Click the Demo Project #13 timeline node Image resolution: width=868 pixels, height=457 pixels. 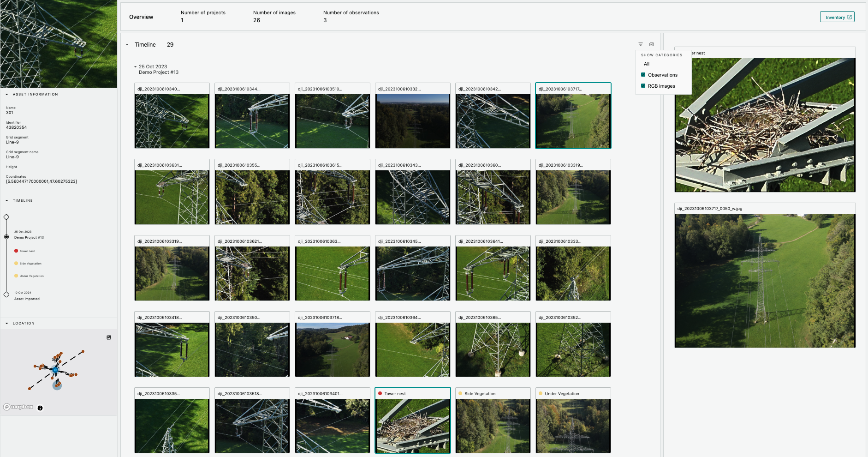coord(6,237)
